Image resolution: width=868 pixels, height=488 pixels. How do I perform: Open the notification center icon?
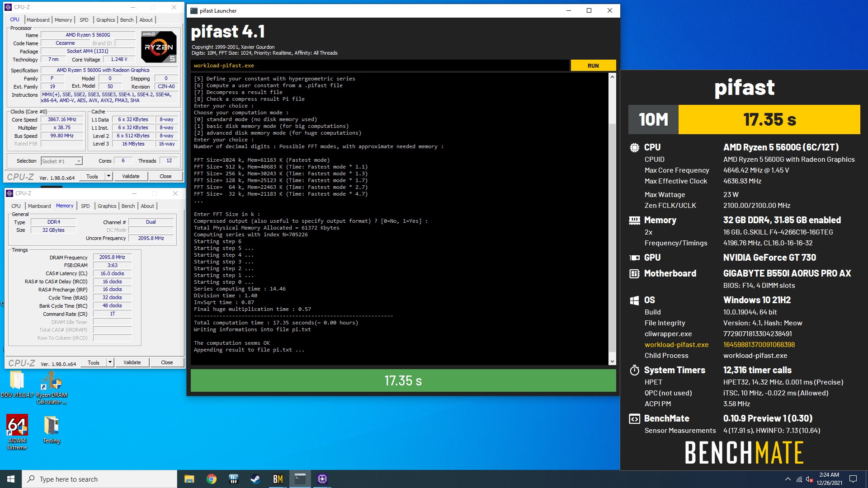point(853,479)
